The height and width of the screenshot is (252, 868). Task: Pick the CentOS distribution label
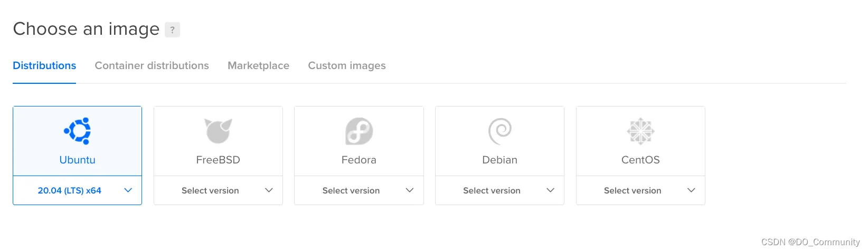click(x=640, y=160)
